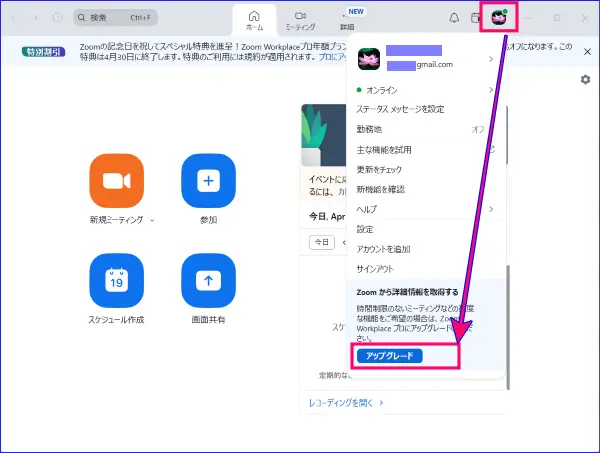Click the 今日 button in calendar panel
The image size is (600, 453).
[321, 242]
